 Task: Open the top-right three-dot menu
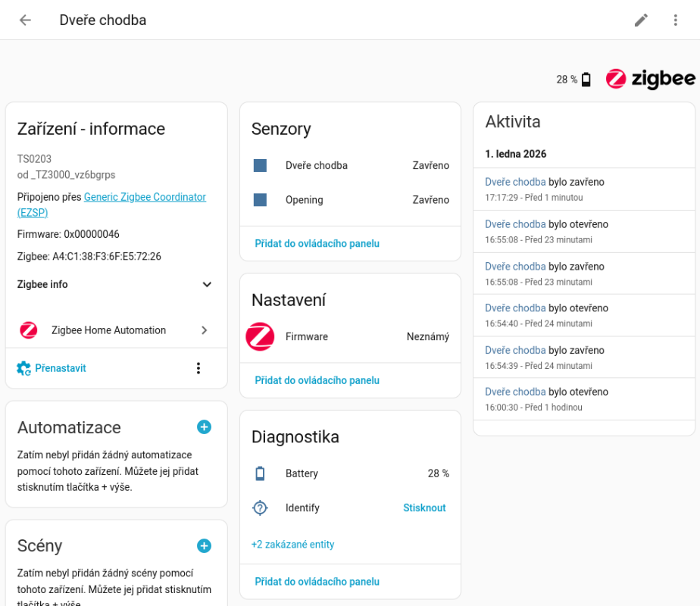pyautogui.click(x=675, y=20)
